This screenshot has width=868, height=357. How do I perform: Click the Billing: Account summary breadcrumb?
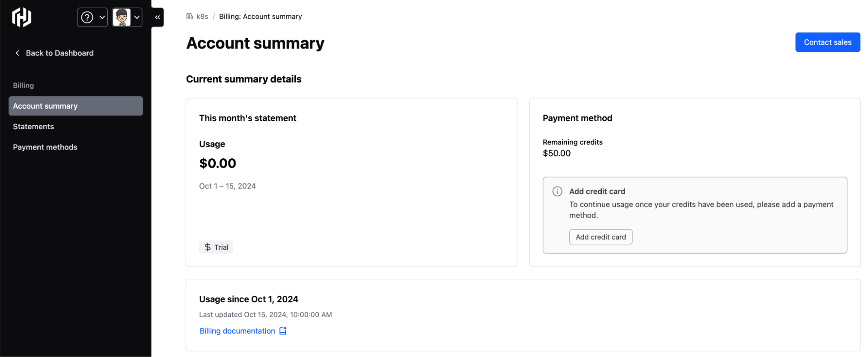click(261, 16)
